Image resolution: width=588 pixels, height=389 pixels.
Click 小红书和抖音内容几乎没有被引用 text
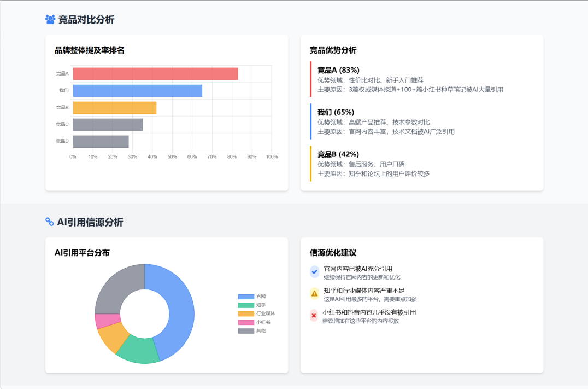pyautogui.click(x=369, y=312)
